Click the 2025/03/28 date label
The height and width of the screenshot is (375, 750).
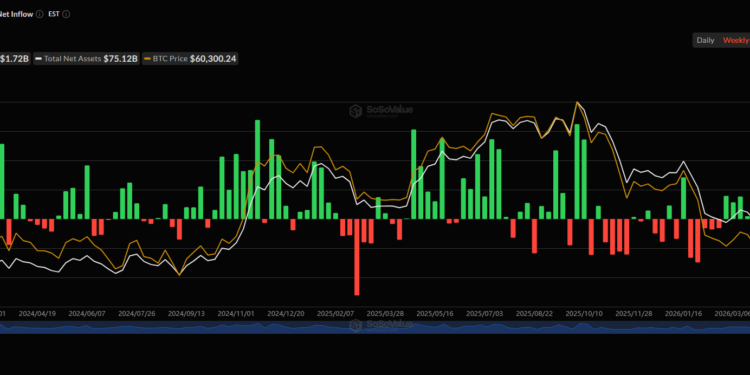point(385,314)
